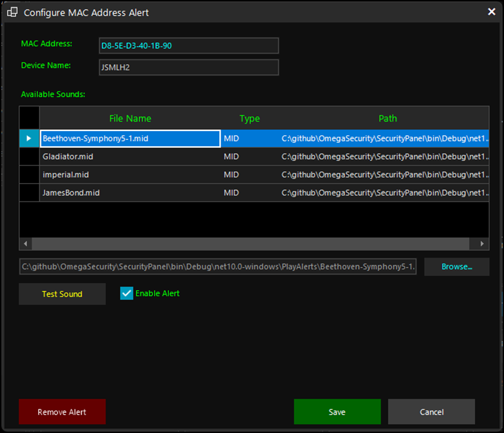Sort sounds by the File Name column
The width and height of the screenshot is (504, 433).
pyautogui.click(x=130, y=118)
